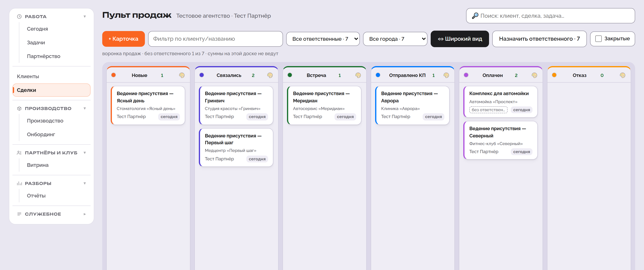
Task: Click the bar chart icon beside РАЗБОРЫ
Action: (19, 183)
